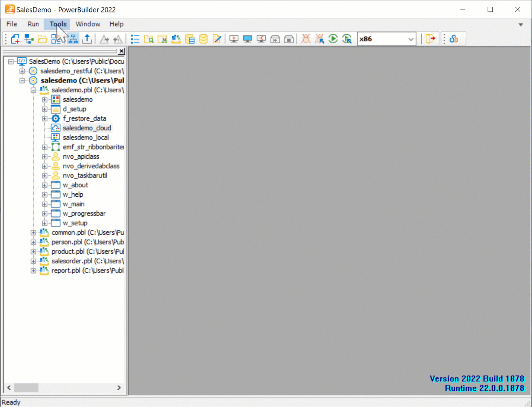Open the Library painter icon
Viewport: 532px width, 407px height.
(x=176, y=39)
